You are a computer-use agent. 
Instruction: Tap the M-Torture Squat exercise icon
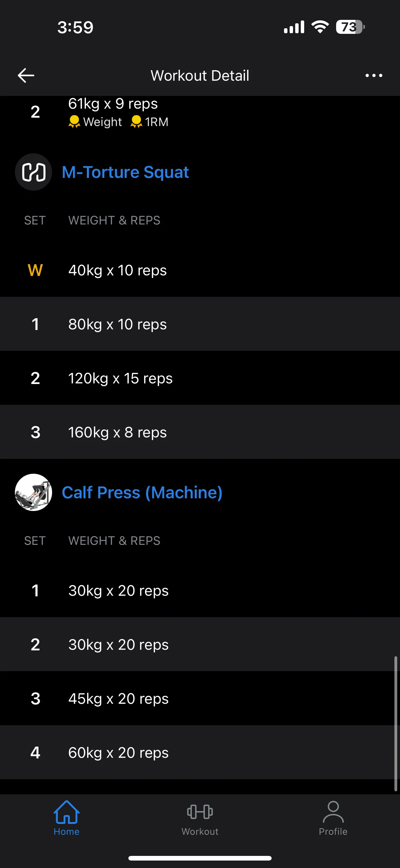34,172
